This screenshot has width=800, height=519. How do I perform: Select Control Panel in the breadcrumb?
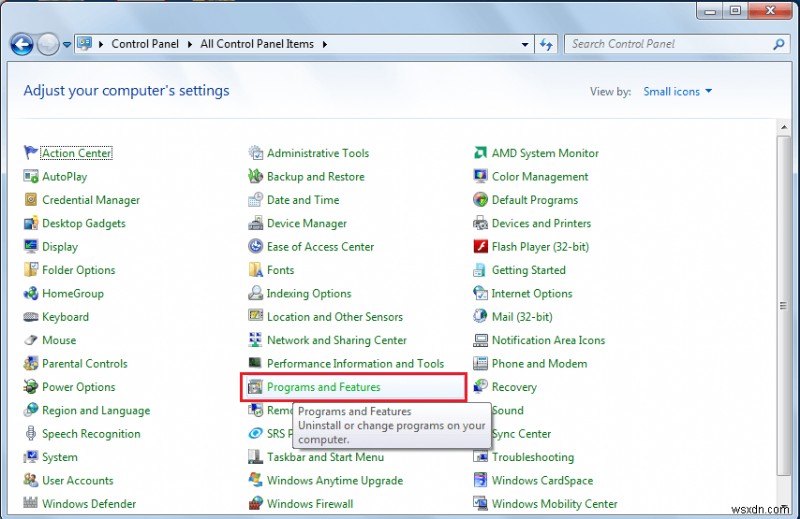[x=145, y=44]
